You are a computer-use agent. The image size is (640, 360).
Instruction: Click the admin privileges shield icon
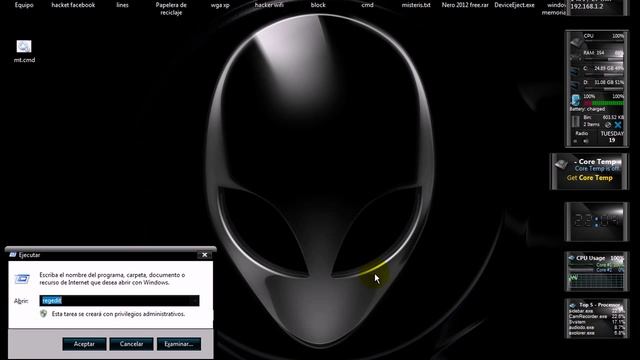point(44,313)
